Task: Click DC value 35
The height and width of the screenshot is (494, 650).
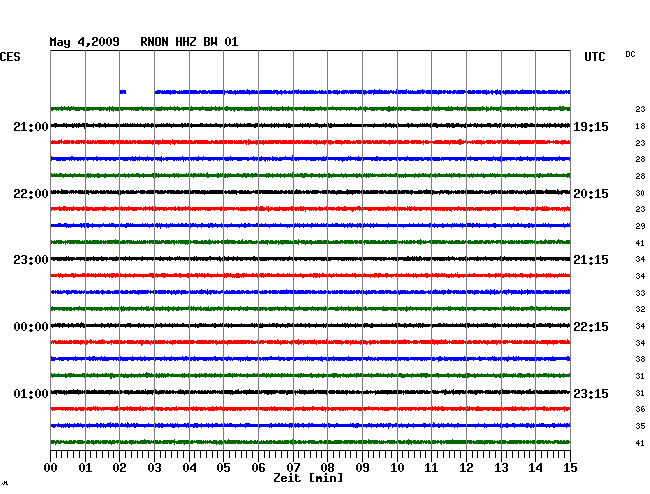Action: [640, 426]
